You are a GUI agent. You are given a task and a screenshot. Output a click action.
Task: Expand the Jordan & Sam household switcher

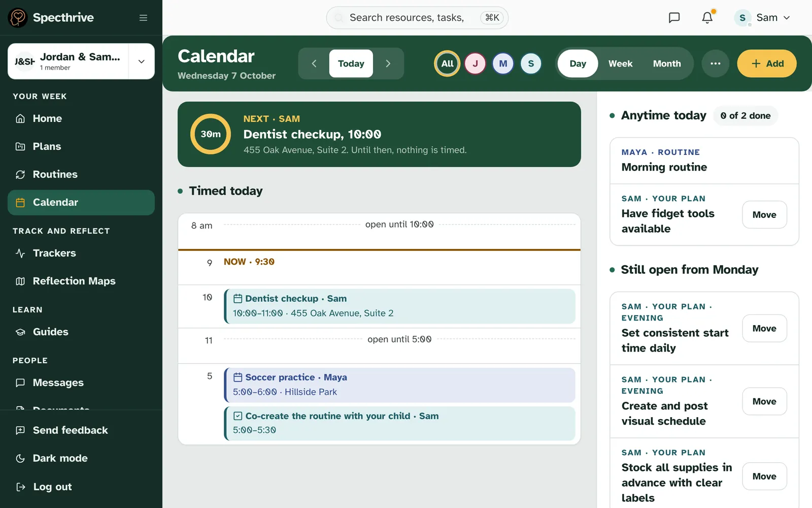[142, 61]
